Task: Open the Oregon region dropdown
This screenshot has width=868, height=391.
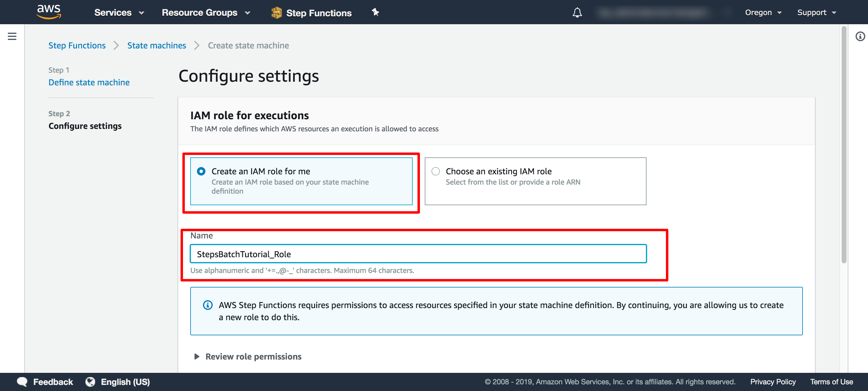Action: (x=763, y=13)
